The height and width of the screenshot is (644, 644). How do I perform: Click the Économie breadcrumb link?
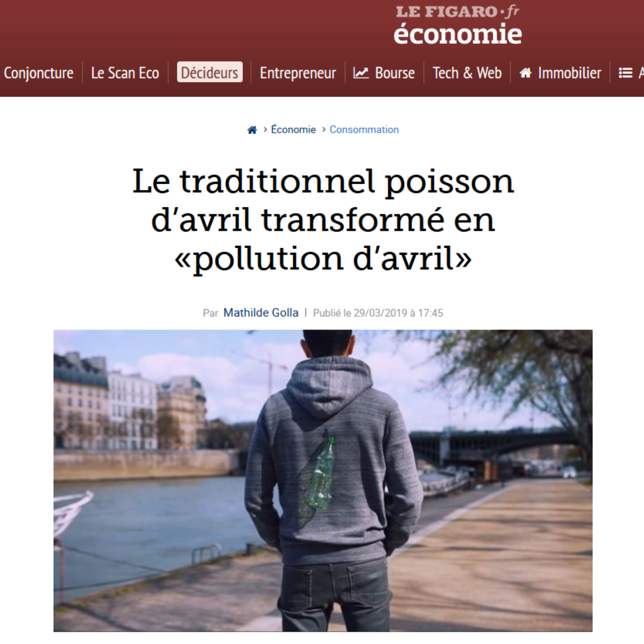(x=293, y=130)
